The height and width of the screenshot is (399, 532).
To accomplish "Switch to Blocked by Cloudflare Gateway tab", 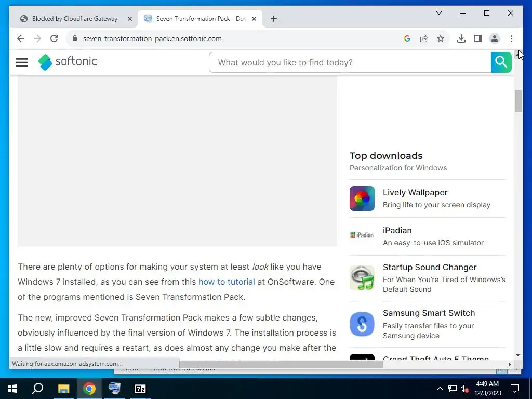I will 75,19.
